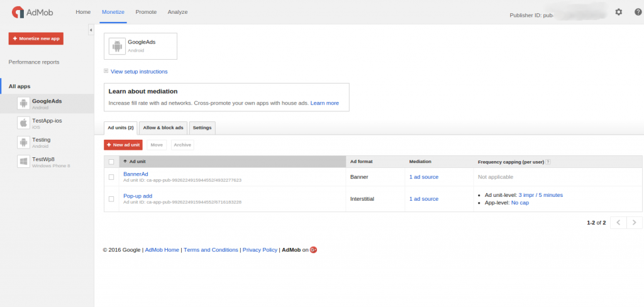The image size is (644, 307).
Task: Click the Publisher ID text
Action: click(532, 15)
